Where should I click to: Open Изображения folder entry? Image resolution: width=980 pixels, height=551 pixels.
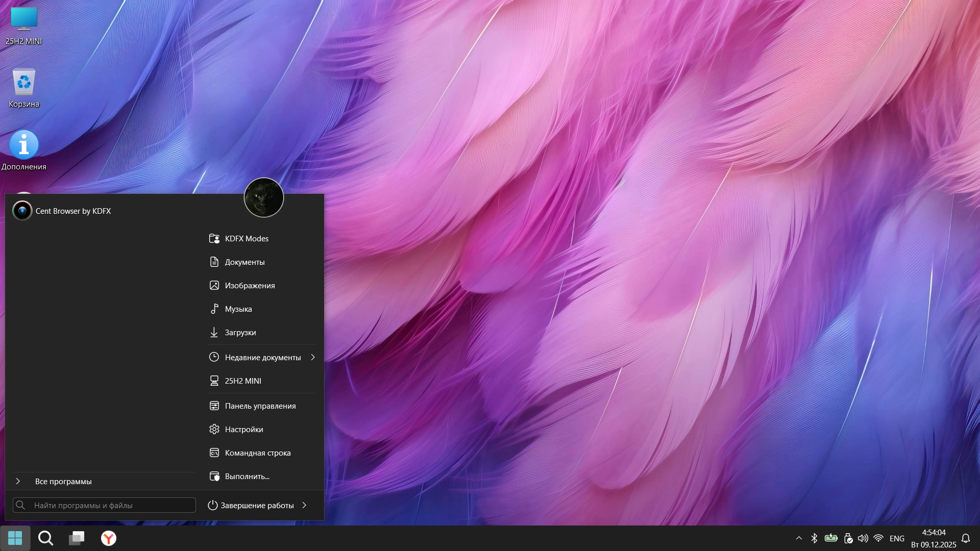point(250,285)
